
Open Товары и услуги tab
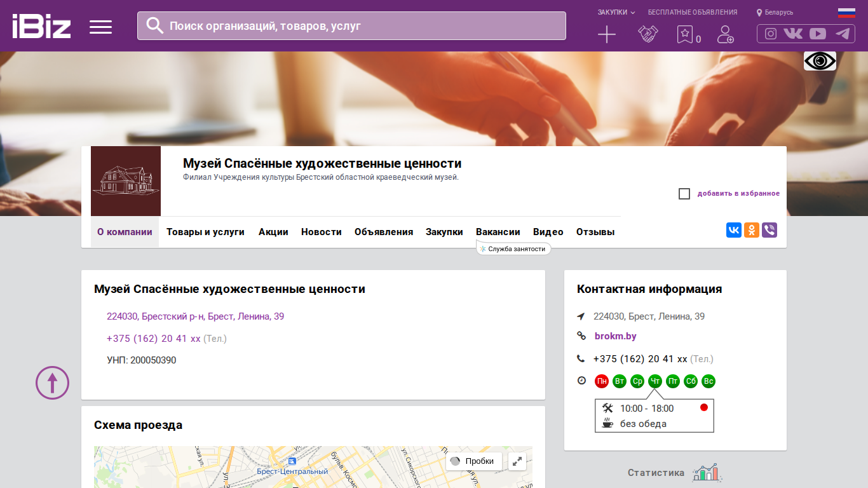[x=205, y=232]
